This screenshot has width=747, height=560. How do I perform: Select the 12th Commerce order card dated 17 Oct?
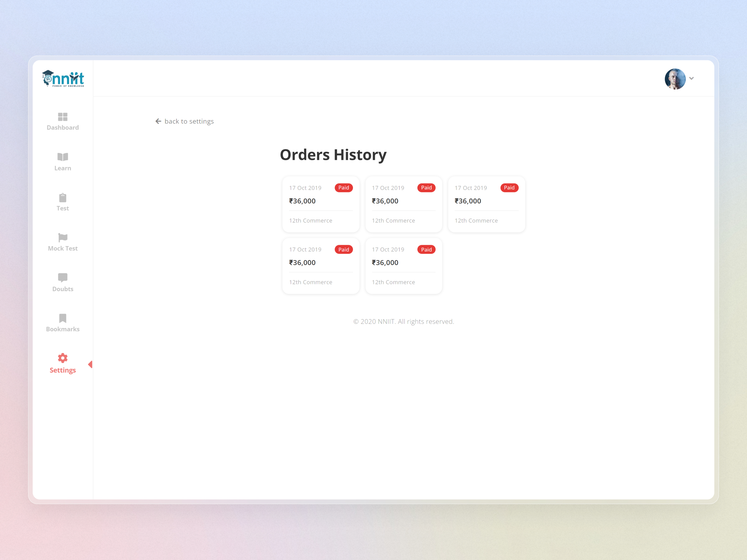321,204
